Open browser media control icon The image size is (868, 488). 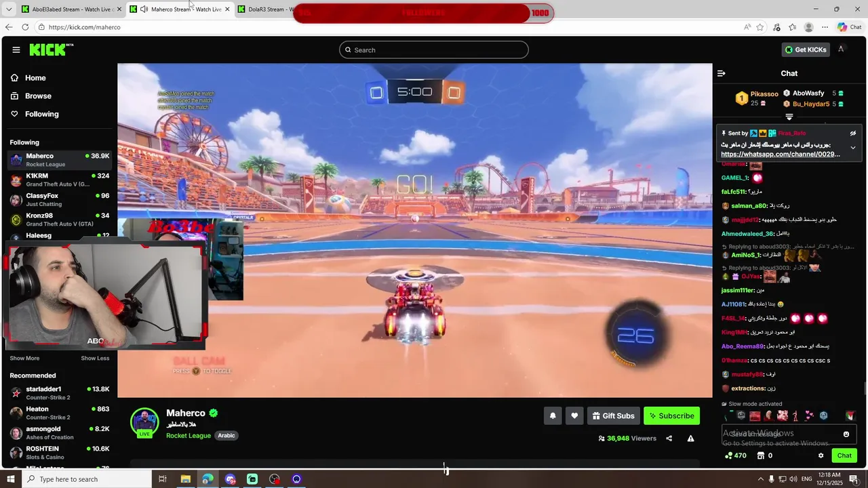[776, 27]
